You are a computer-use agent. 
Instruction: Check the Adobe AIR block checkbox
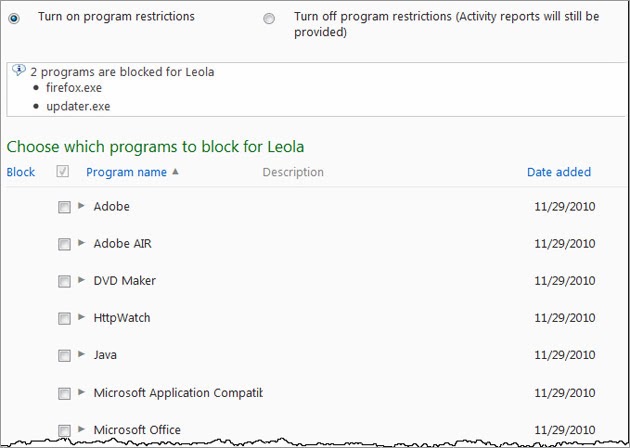64,244
